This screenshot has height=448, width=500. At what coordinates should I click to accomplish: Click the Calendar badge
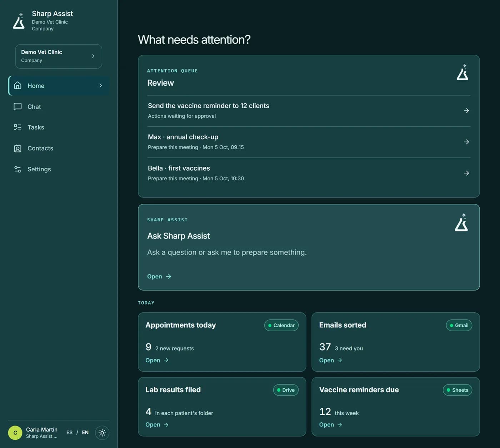tap(281, 326)
